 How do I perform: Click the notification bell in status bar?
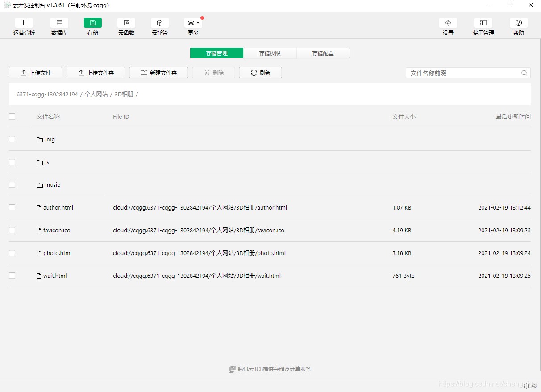[527, 386]
